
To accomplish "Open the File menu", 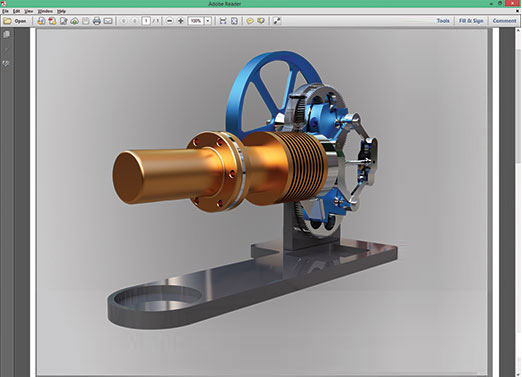I will pyautogui.click(x=5, y=11).
